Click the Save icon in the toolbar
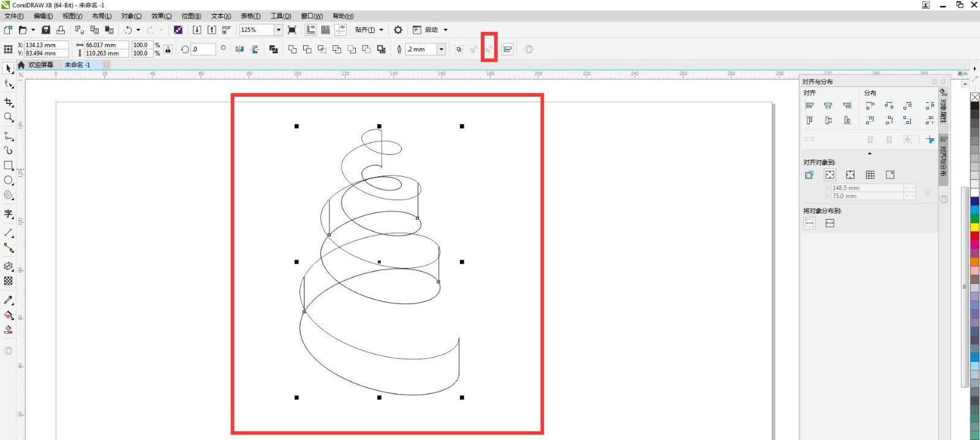 46,30
